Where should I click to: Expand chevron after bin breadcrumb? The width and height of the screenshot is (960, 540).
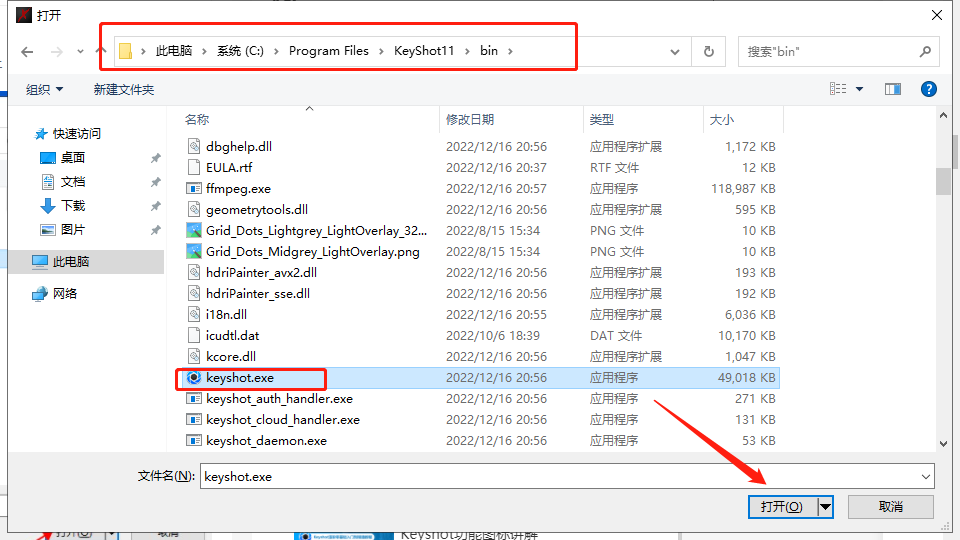pos(510,51)
